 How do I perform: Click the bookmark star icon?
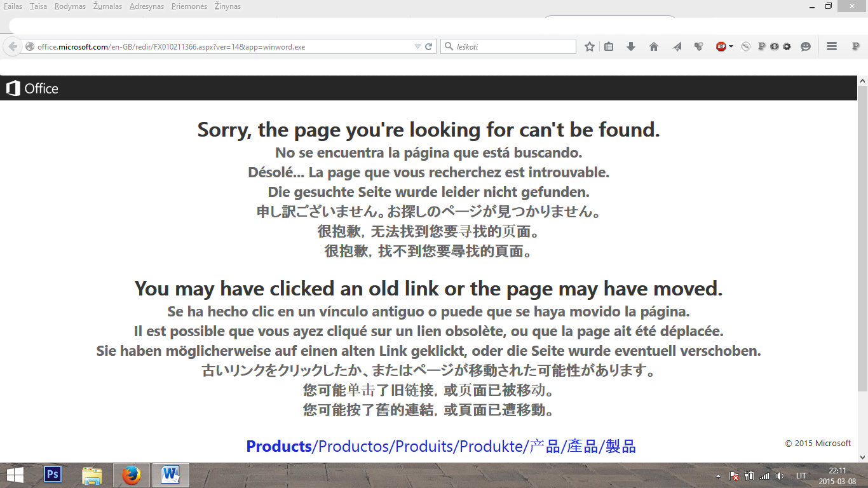pos(590,46)
